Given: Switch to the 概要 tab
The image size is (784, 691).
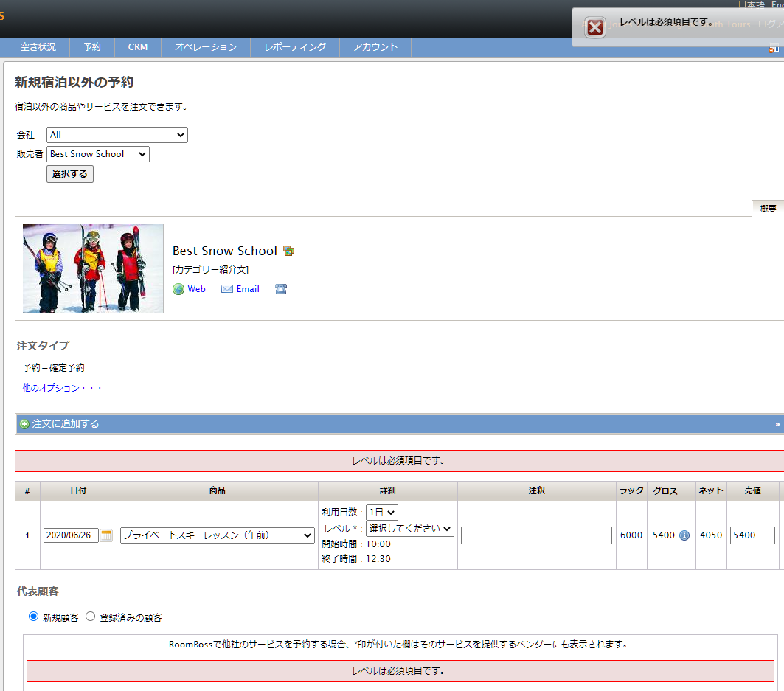Looking at the screenshot, I should pos(767,209).
